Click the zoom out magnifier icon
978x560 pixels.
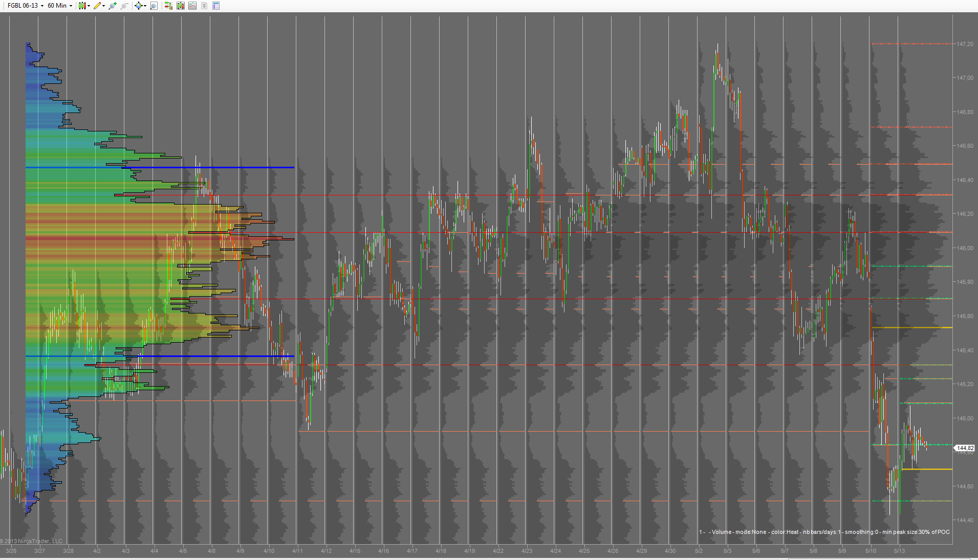124,6
